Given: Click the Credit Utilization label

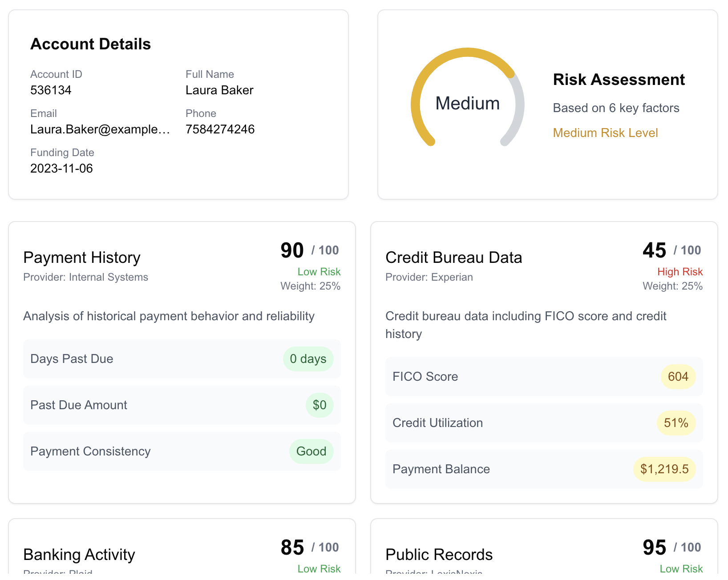Looking at the screenshot, I should point(437,423).
